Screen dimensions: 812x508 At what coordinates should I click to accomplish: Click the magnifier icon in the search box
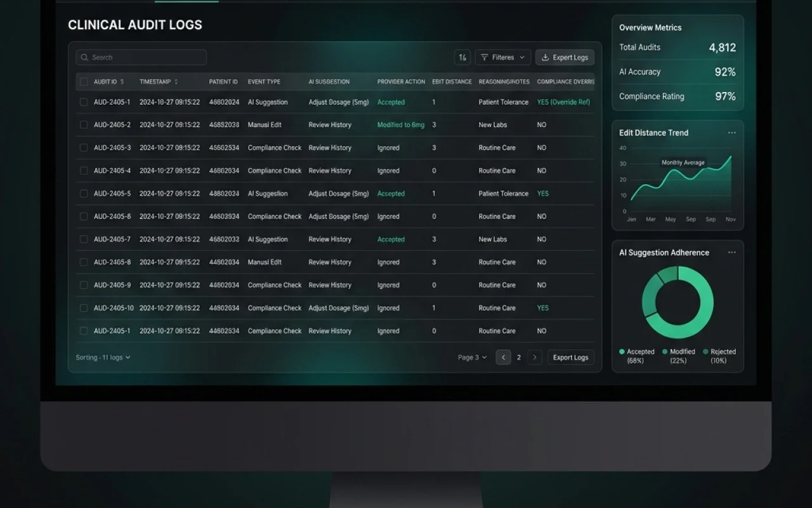pyautogui.click(x=84, y=57)
